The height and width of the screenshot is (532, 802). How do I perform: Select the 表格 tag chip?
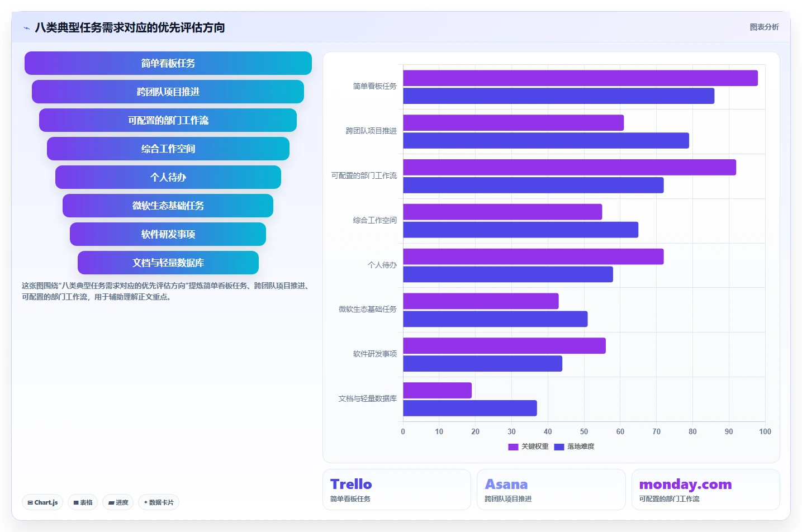click(x=83, y=502)
